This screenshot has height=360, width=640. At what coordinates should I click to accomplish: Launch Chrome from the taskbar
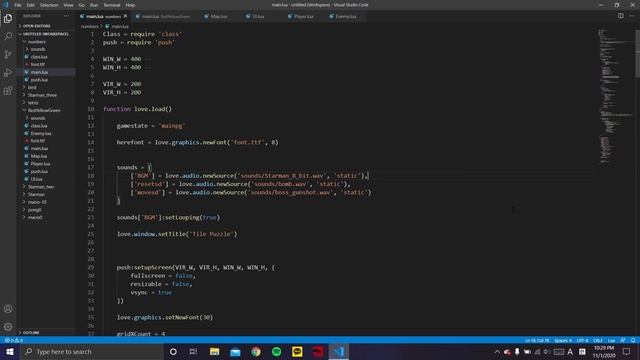(256, 351)
